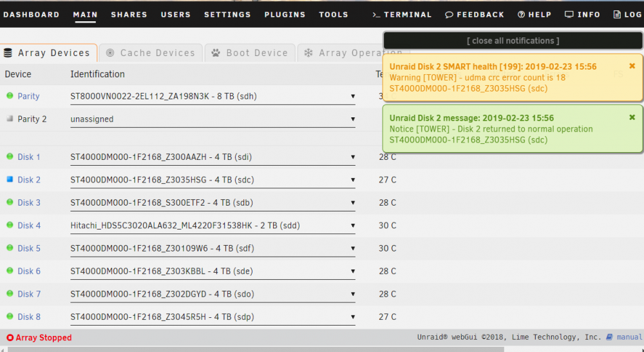Click the horizontal scrollbar at page bottom
Viewport: 644px width, 352px height.
pos(256,349)
